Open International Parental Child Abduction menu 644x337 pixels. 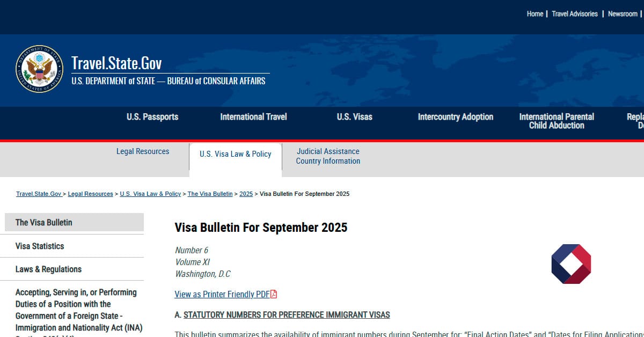[557, 121]
